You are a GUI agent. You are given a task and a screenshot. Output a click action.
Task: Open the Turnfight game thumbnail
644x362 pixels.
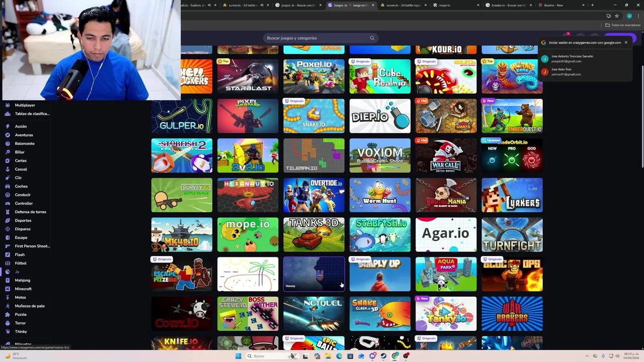tap(512, 235)
